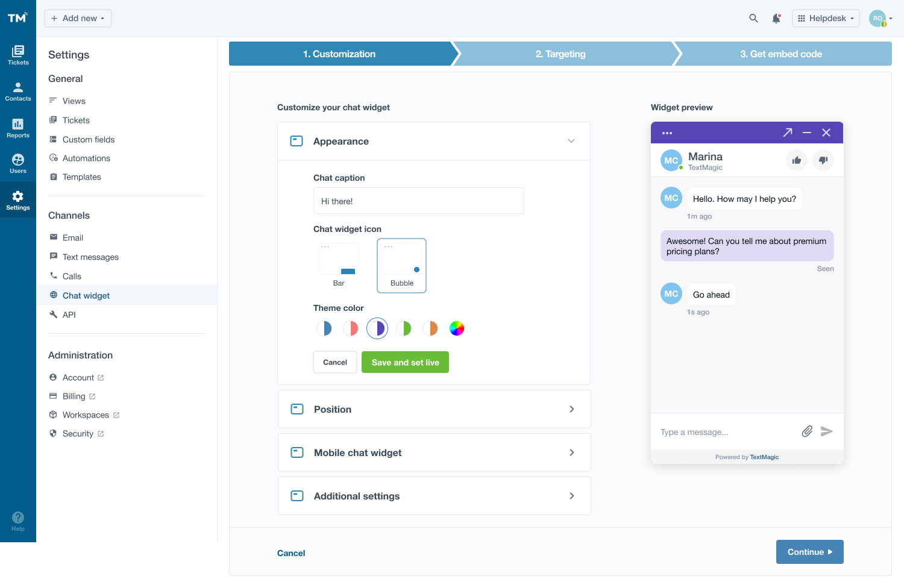
Task: Open the Chat widget channel settings
Action: pos(86,295)
